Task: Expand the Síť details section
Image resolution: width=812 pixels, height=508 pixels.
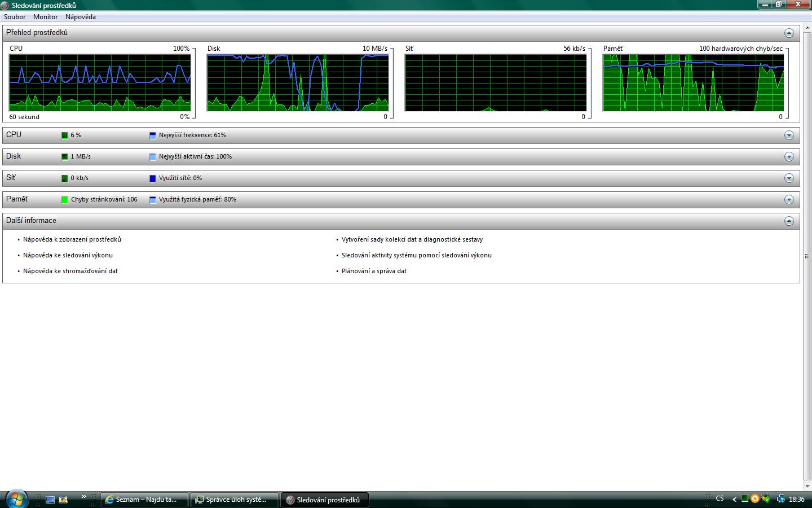Action: coord(789,178)
